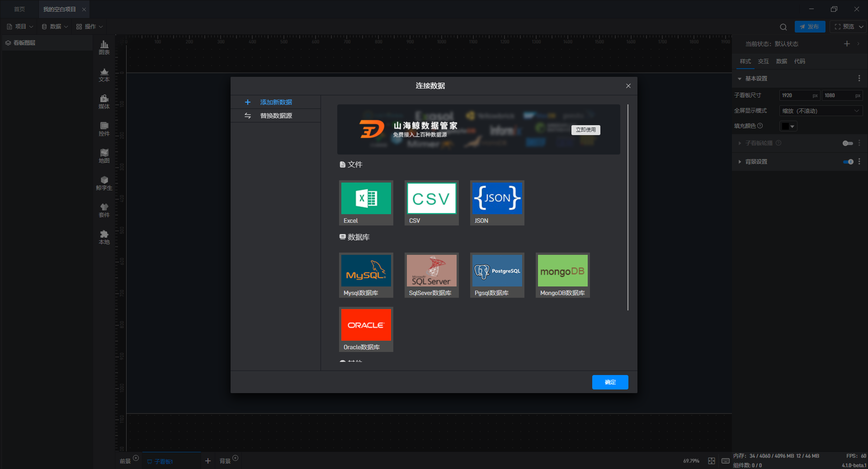The width and height of the screenshot is (868, 469).
Task: Click the 填充颜色 help icon
Action: [x=760, y=126]
